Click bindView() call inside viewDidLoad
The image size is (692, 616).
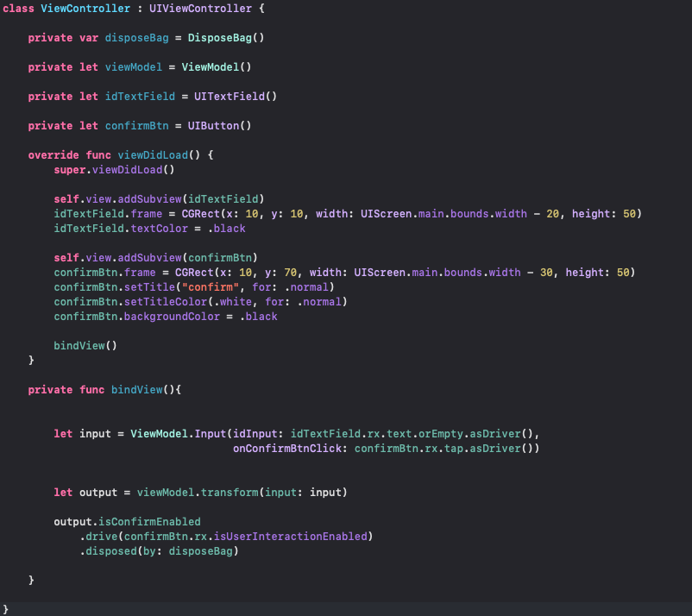(85, 345)
